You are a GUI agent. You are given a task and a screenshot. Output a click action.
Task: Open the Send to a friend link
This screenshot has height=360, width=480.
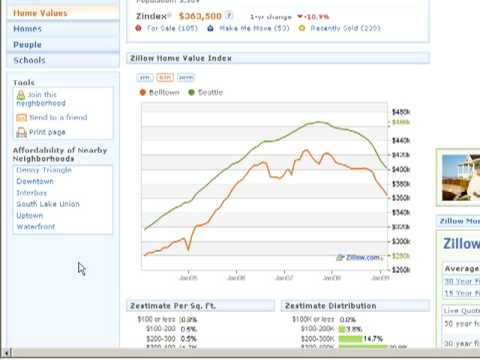[58, 117]
